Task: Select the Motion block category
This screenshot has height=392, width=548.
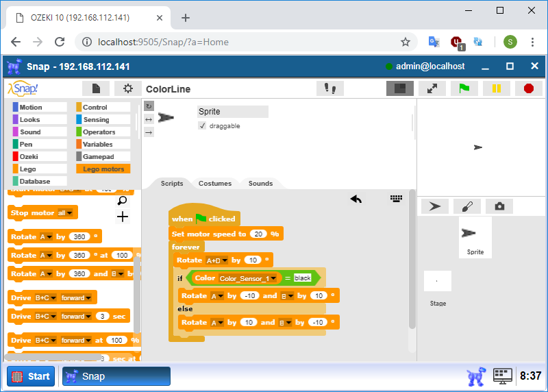Action: pos(40,107)
